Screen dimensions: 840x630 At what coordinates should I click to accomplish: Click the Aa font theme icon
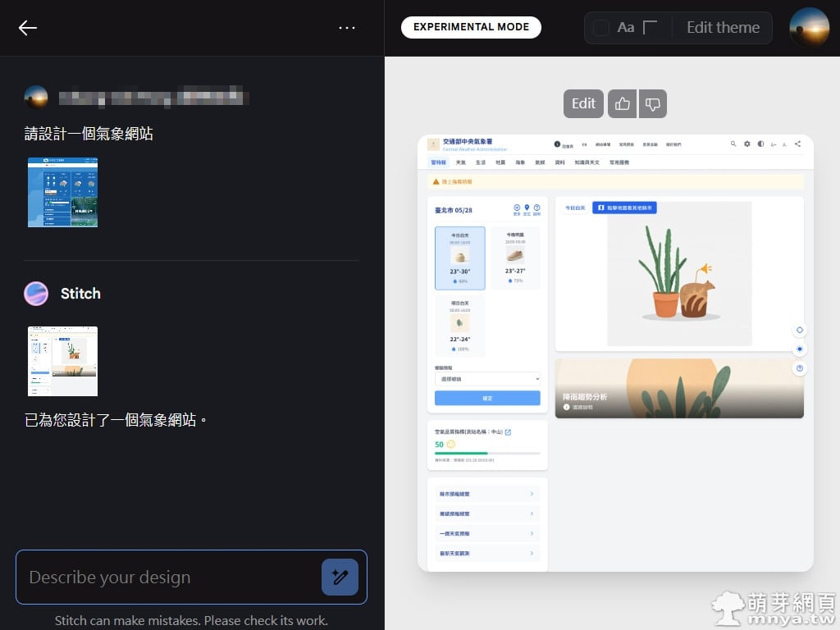click(x=626, y=28)
